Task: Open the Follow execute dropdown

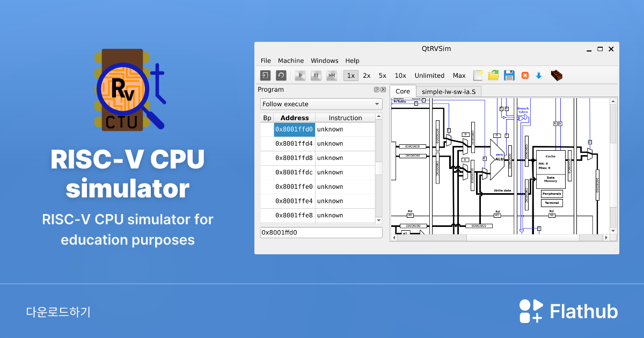Action: [x=321, y=104]
